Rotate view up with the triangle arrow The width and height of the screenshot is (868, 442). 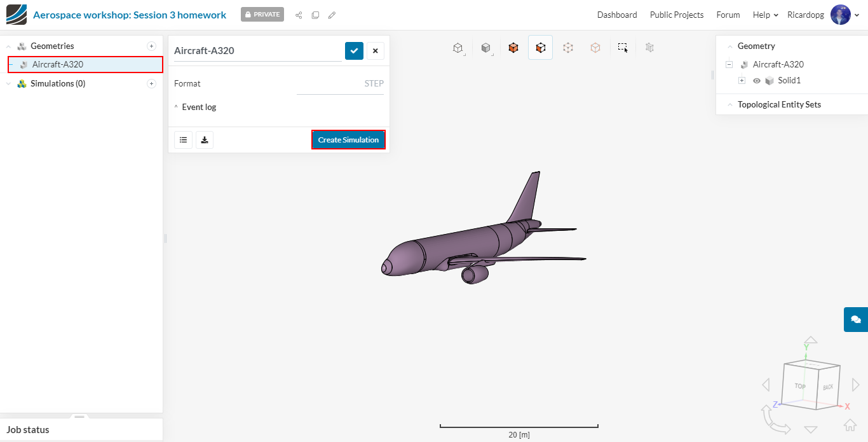811,340
